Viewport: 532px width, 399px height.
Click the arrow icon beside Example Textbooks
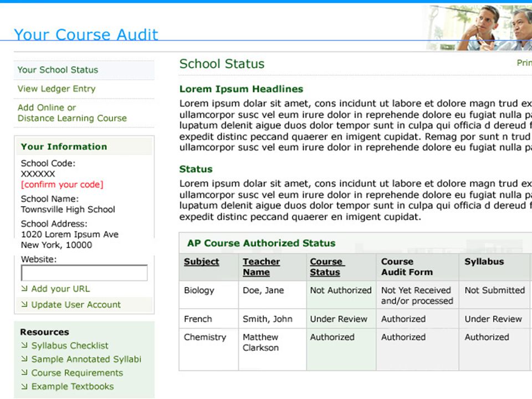tap(24, 386)
